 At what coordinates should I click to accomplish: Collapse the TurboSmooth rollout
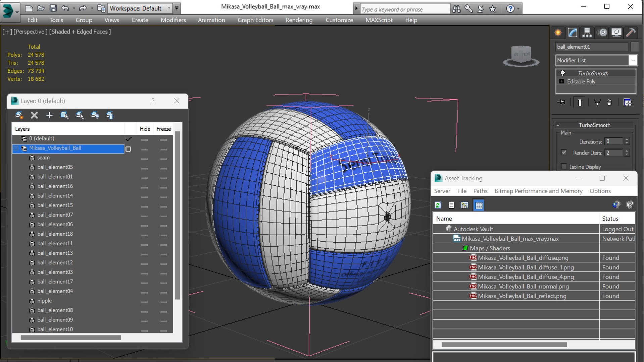(x=558, y=125)
